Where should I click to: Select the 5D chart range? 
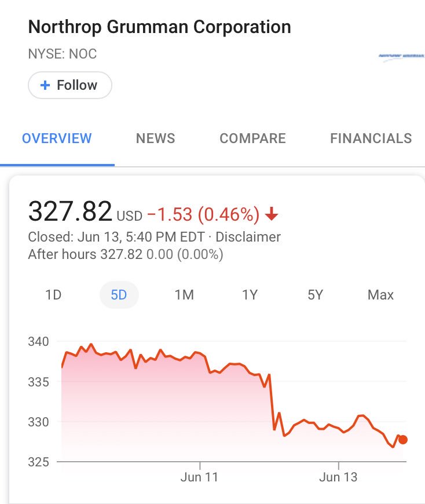tap(119, 295)
